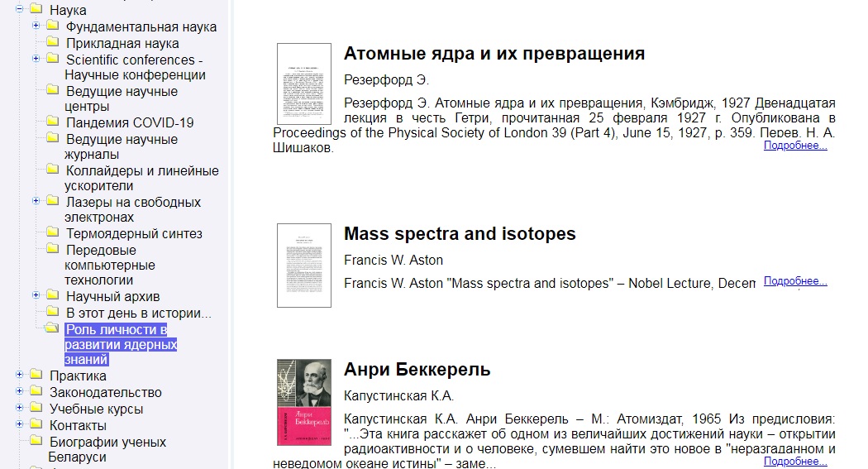The width and height of the screenshot is (868, 469).
Task: Click the folder icon beside Термоядерный синтез
Action: tap(52, 233)
